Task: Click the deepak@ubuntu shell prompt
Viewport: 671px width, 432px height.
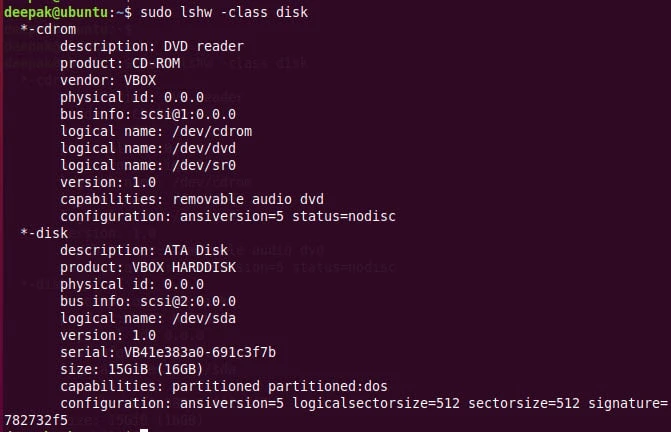Action: [65, 12]
